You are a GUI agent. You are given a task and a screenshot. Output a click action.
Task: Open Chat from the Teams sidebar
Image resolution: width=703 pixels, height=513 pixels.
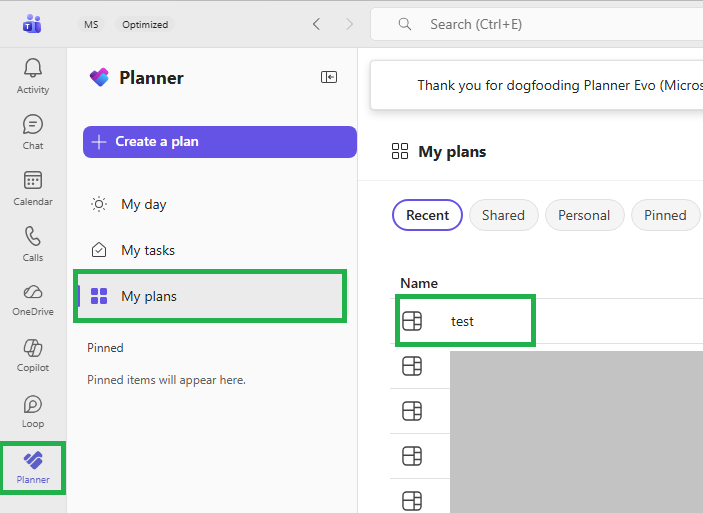tap(33, 132)
